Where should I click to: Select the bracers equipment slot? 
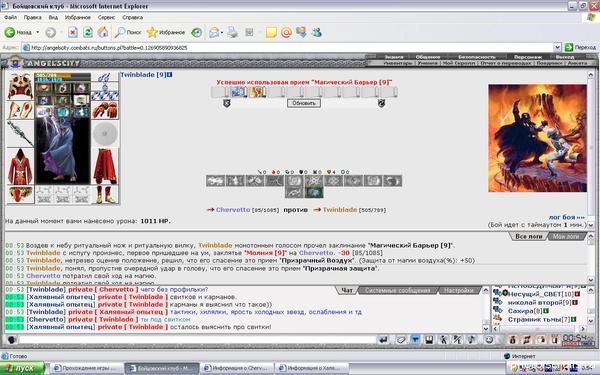(x=20, y=110)
